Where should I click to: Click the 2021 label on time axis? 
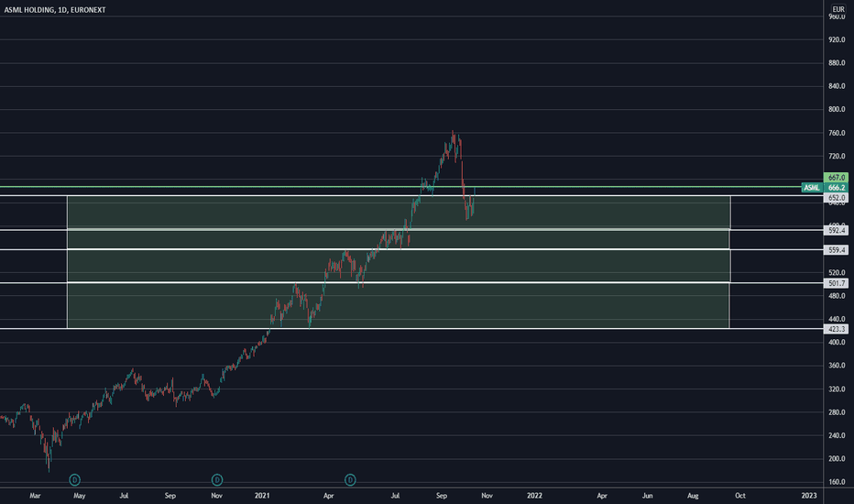coord(262,495)
